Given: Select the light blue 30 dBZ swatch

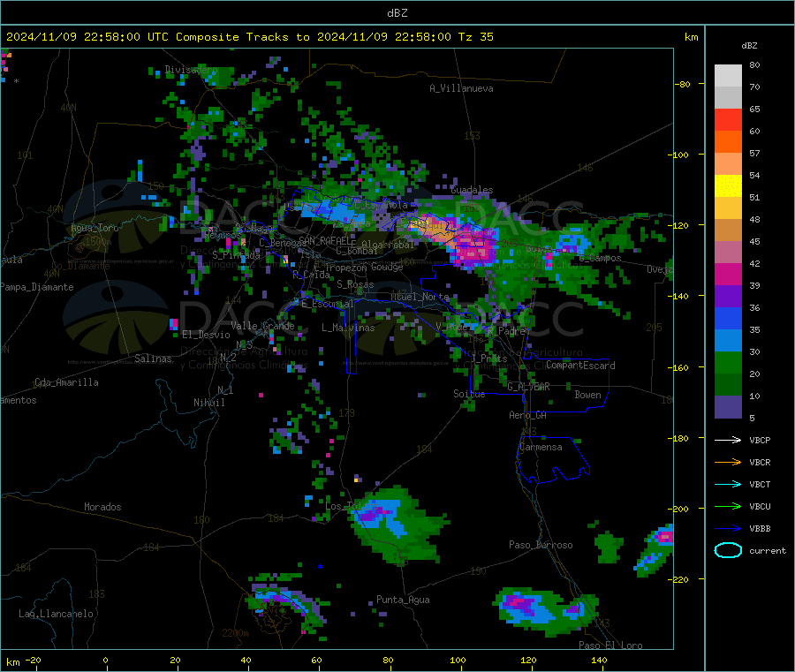Looking at the screenshot, I should [728, 341].
